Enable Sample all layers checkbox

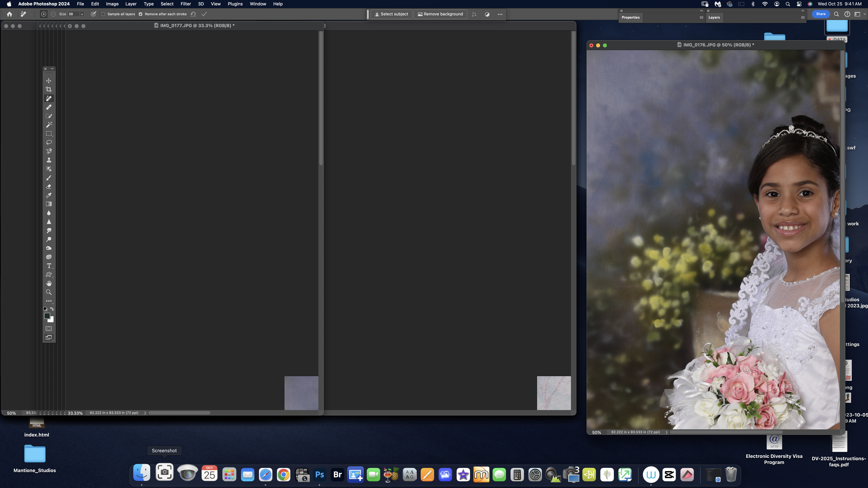click(103, 14)
